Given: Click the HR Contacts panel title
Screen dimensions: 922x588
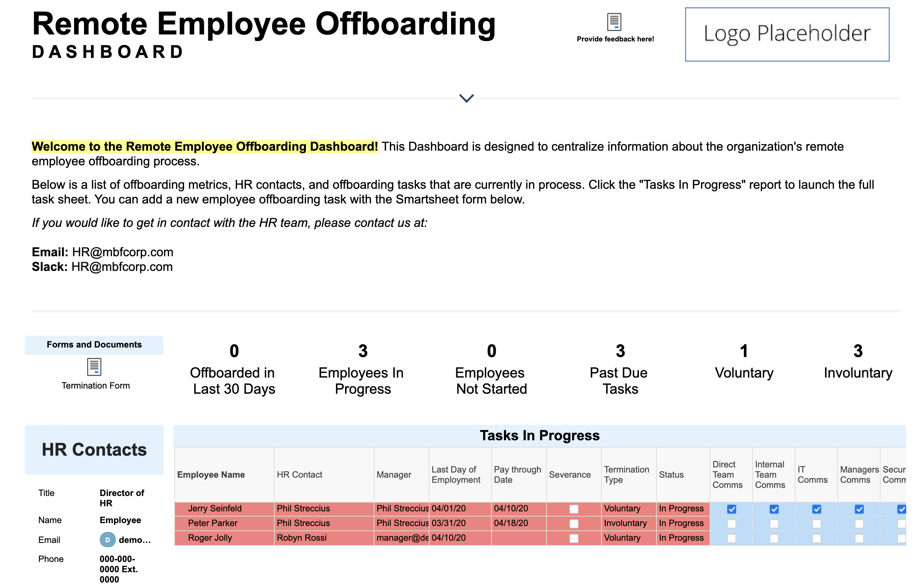Looking at the screenshot, I should pos(94,449).
